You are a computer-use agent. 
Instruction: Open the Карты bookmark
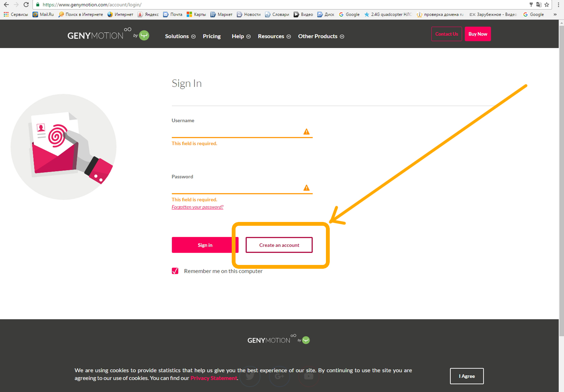tap(196, 14)
